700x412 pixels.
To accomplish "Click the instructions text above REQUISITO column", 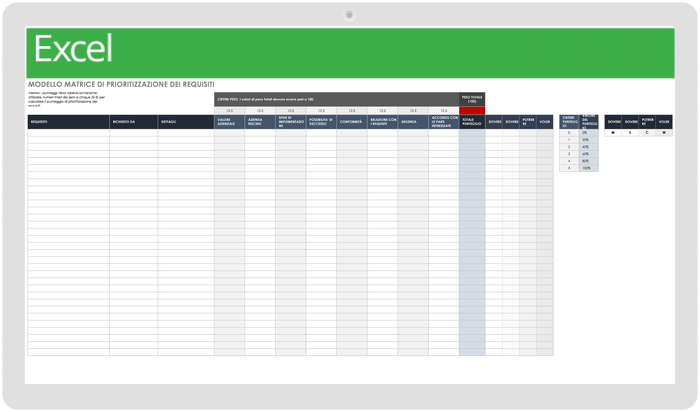I will [x=67, y=99].
